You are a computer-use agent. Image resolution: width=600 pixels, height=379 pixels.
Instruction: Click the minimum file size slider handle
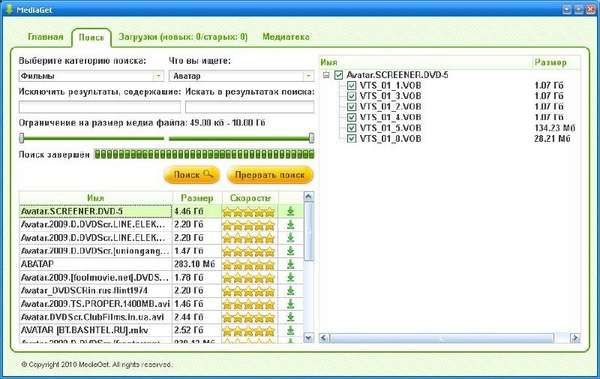tap(22, 138)
